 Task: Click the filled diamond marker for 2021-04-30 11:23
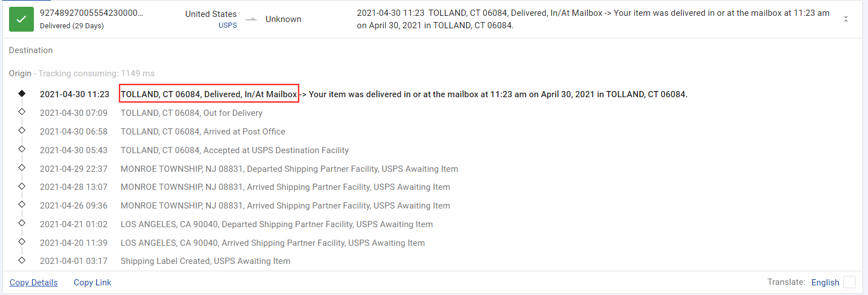[22, 94]
